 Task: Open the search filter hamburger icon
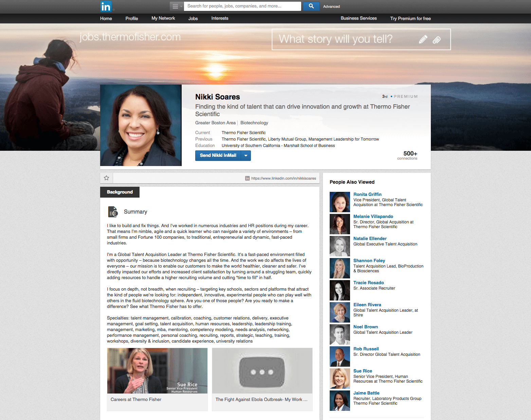[175, 6]
